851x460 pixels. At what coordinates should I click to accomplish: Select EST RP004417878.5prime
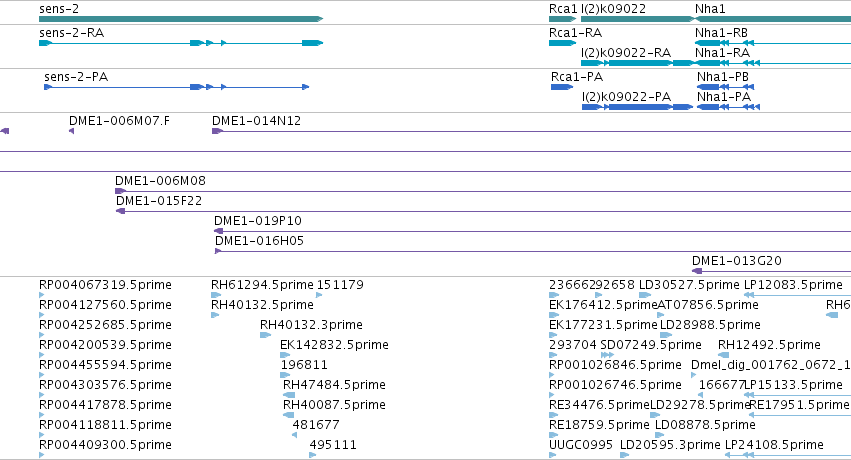click(105, 405)
